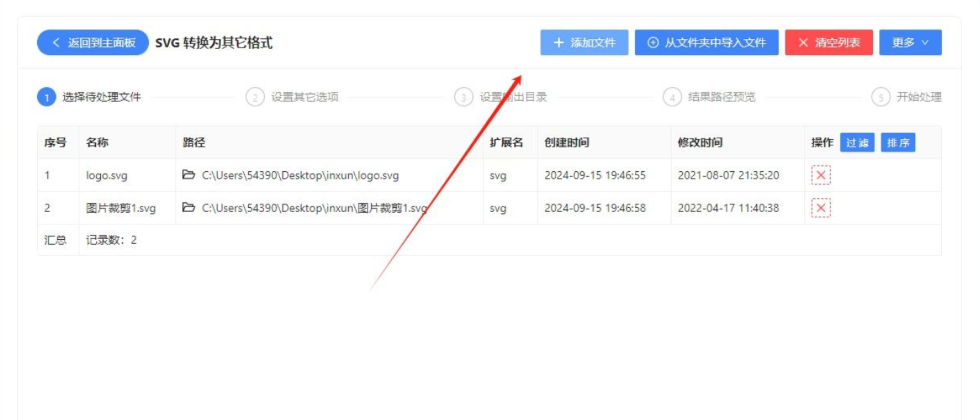Go back via 返回到主面板 button

pos(93,42)
